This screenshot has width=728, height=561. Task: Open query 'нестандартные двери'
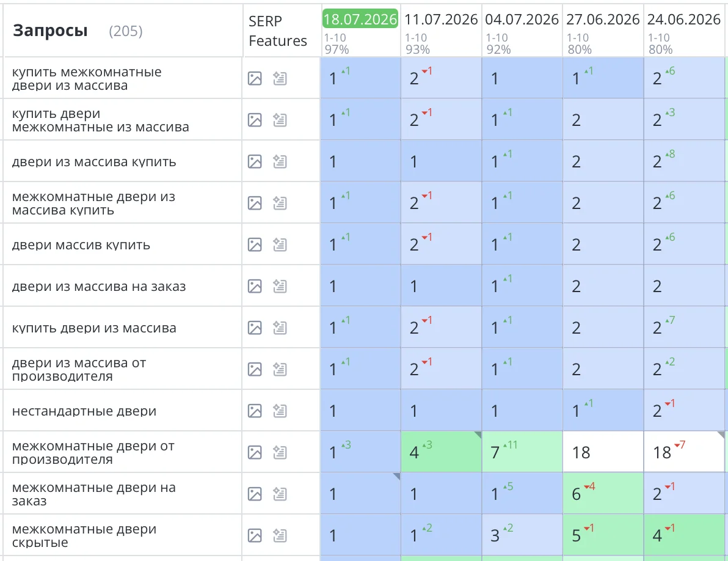[x=84, y=411]
